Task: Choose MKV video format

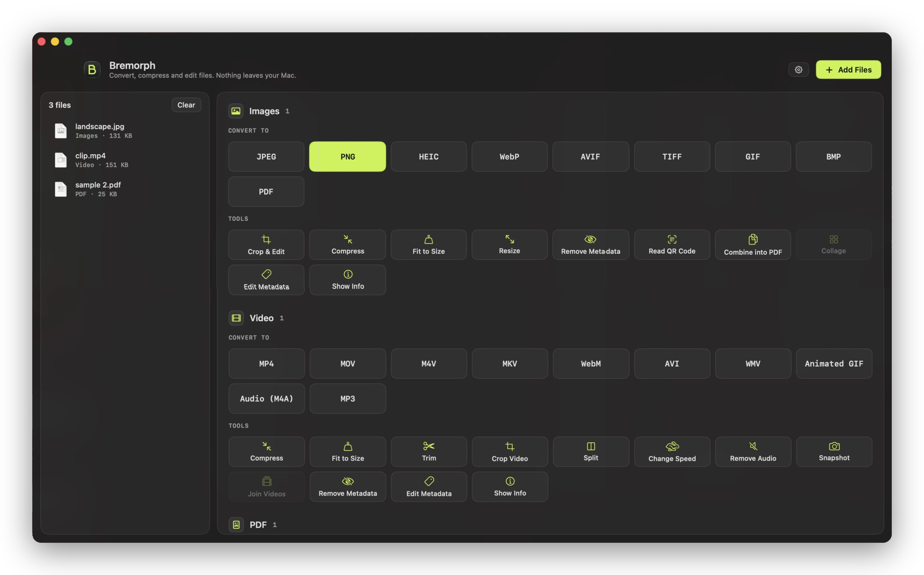Action: pyautogui.click(x=510, y=364)
